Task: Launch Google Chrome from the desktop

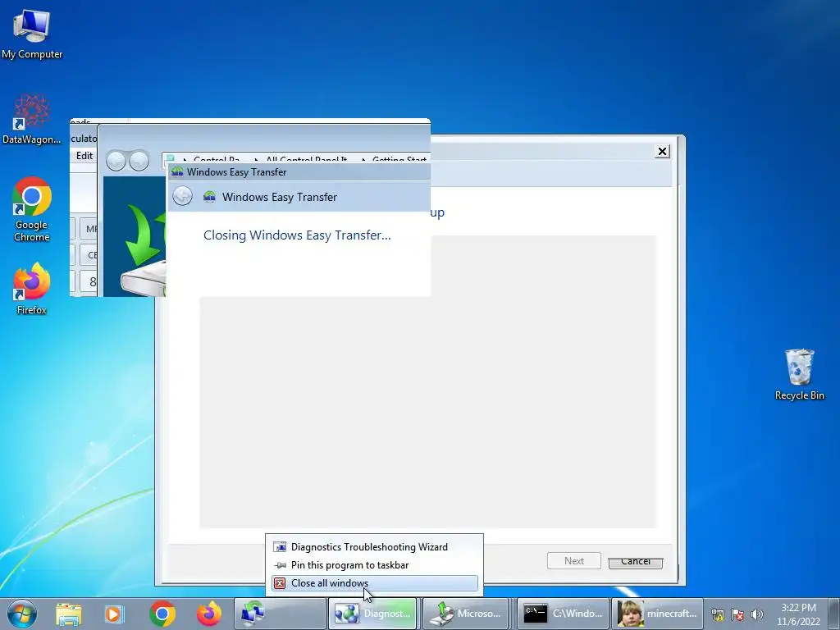Action: click(x=32, y=209)
